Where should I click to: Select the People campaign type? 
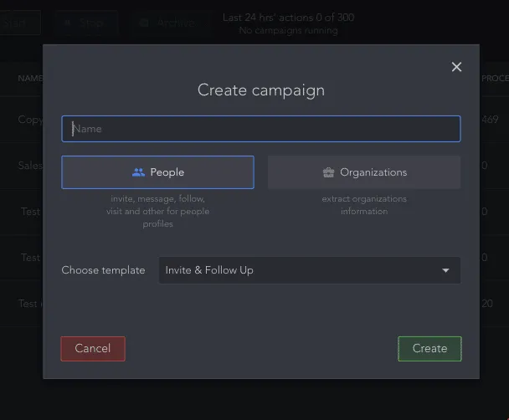click(x=157, y=172)
